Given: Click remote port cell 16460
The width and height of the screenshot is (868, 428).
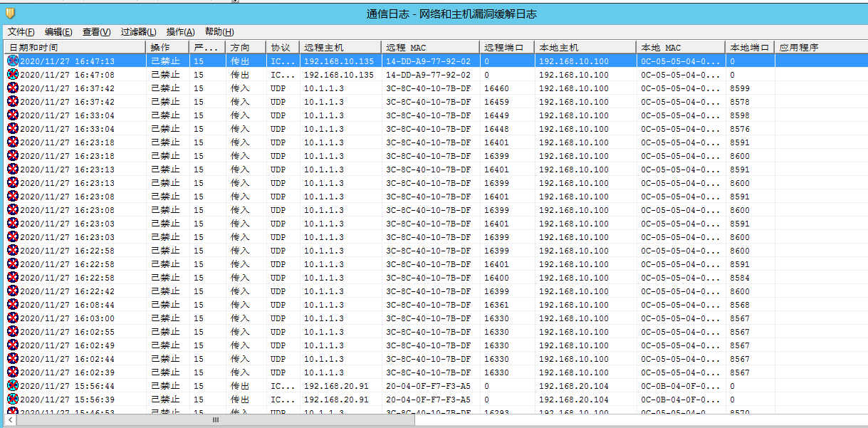Looking at the screenshot, I should [x=496, y=88].
